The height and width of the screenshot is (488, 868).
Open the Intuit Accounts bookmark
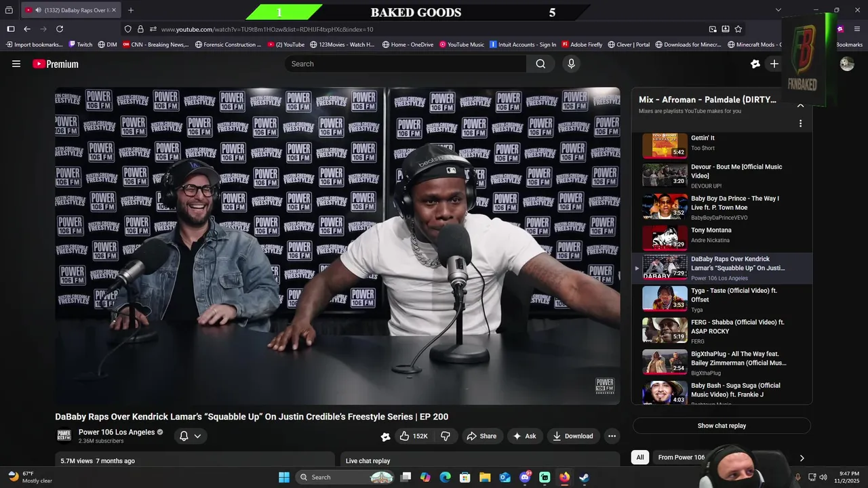[523, 45]
